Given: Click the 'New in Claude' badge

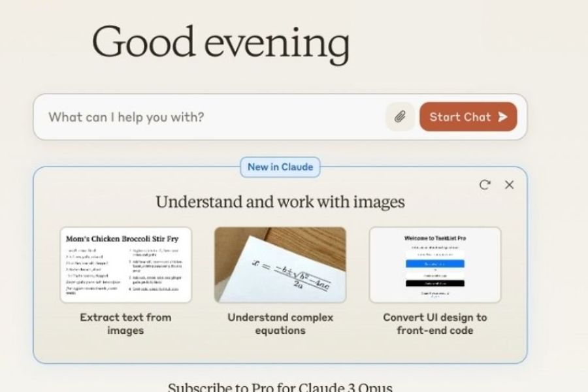Looking at the screenshot, I should (280, 167).
